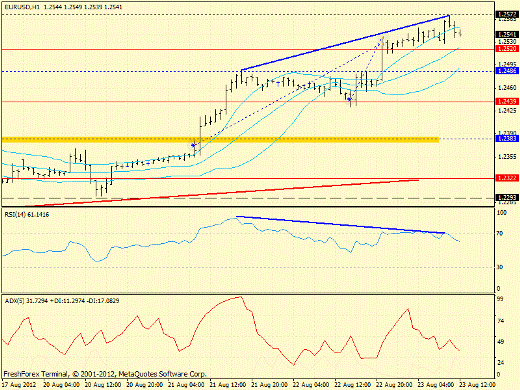Click the 21 Aug 12:00 time label
The image size is (520, 390).
coord(228,385)
